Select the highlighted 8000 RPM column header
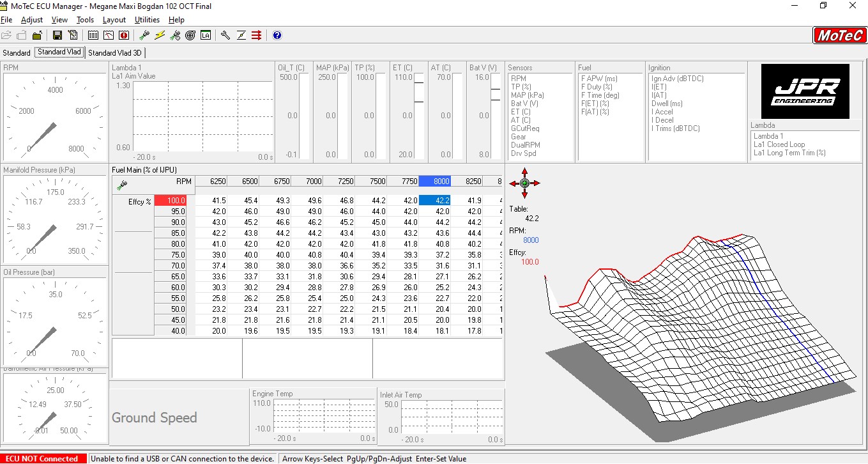The image size is (868, 464). pos(434,182)
